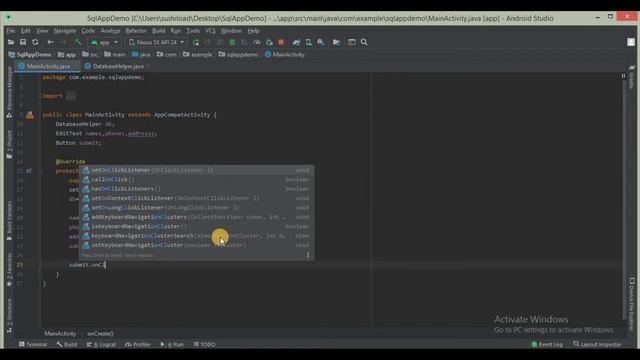Choose setOnLongClickListener from the completion list

196,208
